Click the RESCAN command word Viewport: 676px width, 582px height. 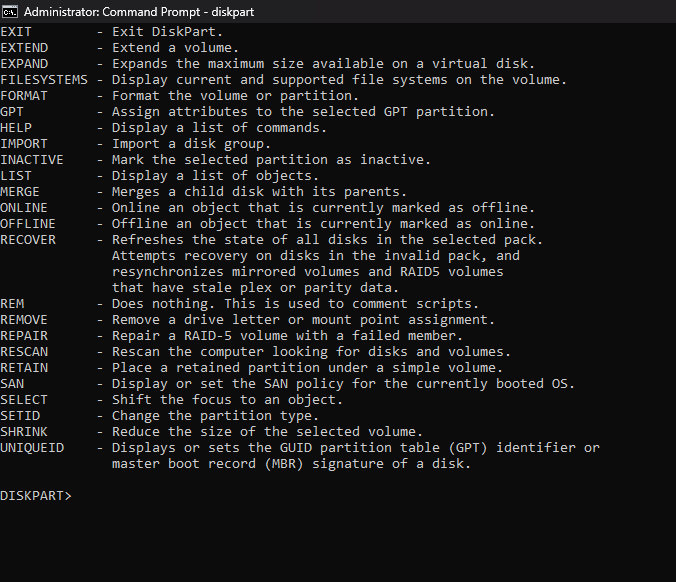(x=24, y=352)
